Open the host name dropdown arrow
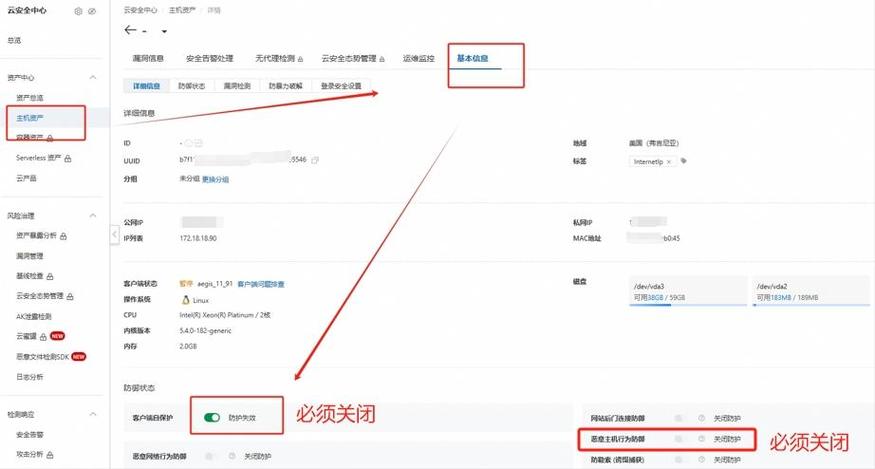 pos(164,31)
